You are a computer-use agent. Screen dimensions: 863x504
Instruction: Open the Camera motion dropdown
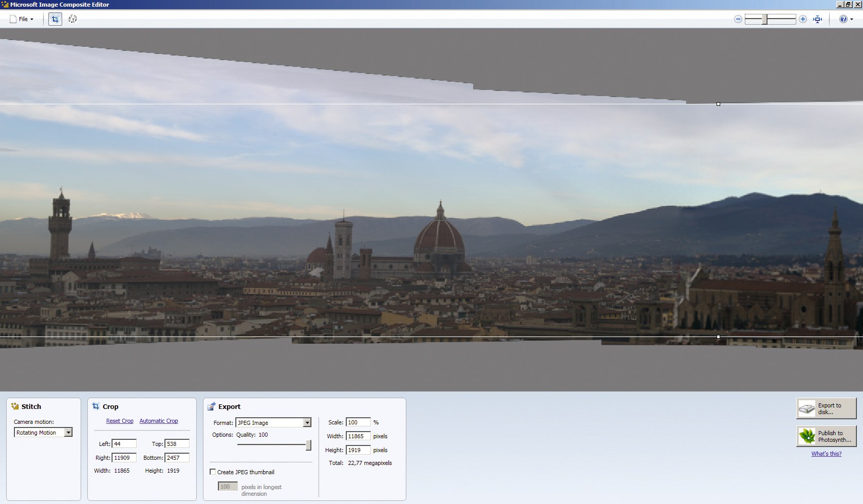(43, 433)
